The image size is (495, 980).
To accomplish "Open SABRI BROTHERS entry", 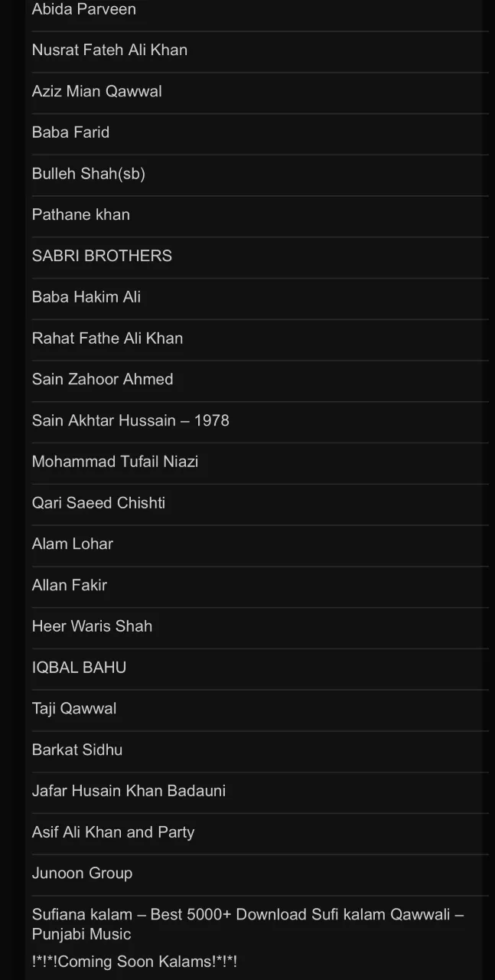I will tap(102, 256).
